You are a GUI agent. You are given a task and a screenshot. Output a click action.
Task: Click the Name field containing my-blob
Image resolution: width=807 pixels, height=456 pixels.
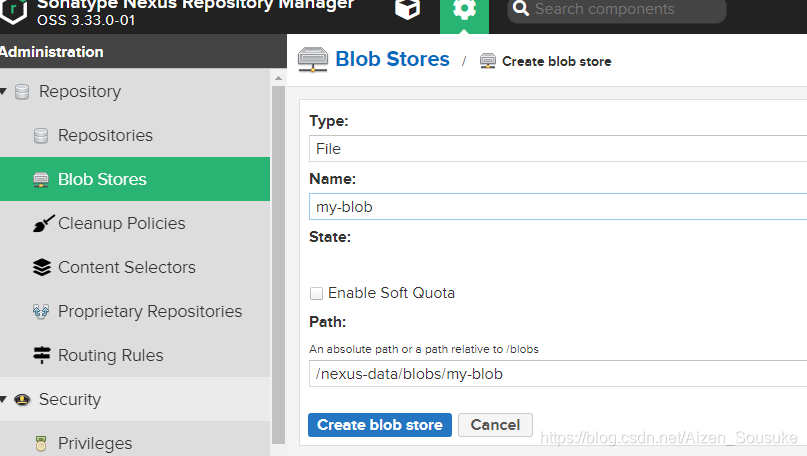(558, 206)
